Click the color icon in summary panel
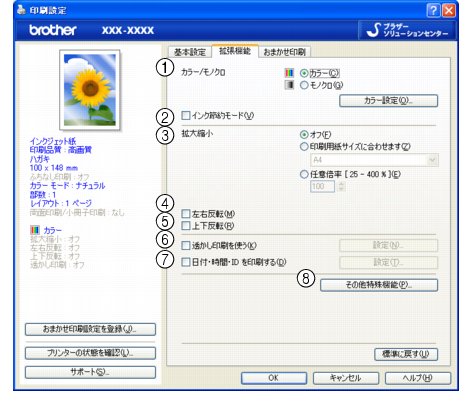Image resolution: width=472 pixels, height=401 pixels. (34, 230)
